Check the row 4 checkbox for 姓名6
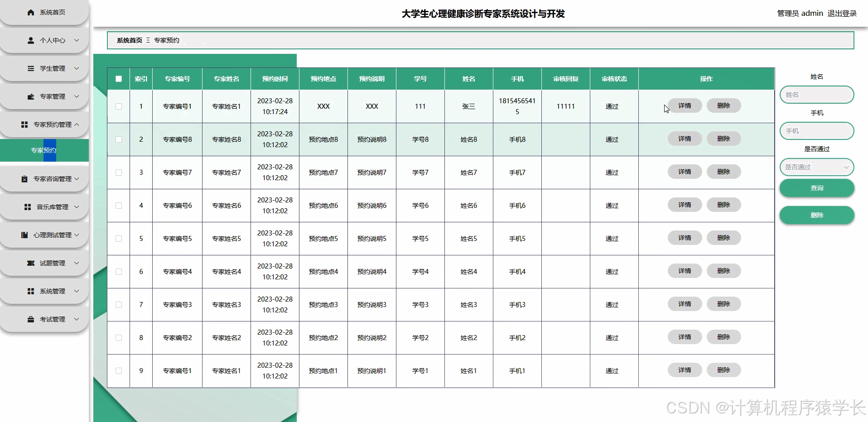This screenshot has height=422, width=868. 119,206
